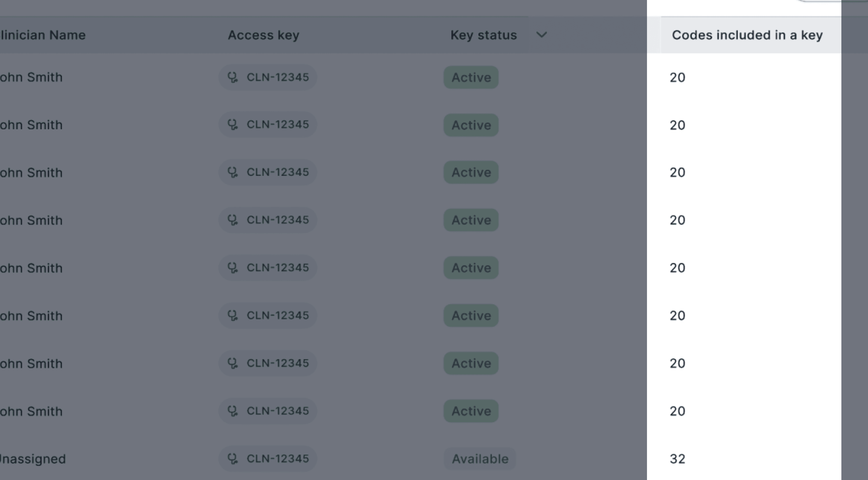
Task: Expand the Key status filter chevron
Action: coord(541,35)
